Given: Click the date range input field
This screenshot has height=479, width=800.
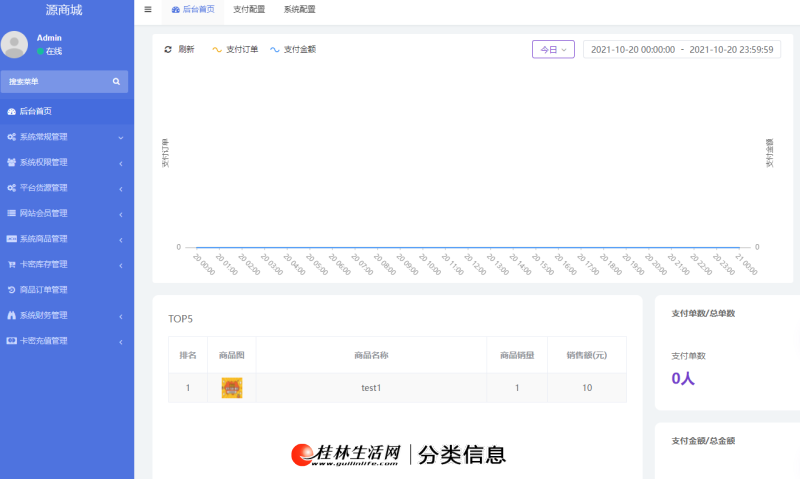Looking at the screenshot, I should point(682,49).
